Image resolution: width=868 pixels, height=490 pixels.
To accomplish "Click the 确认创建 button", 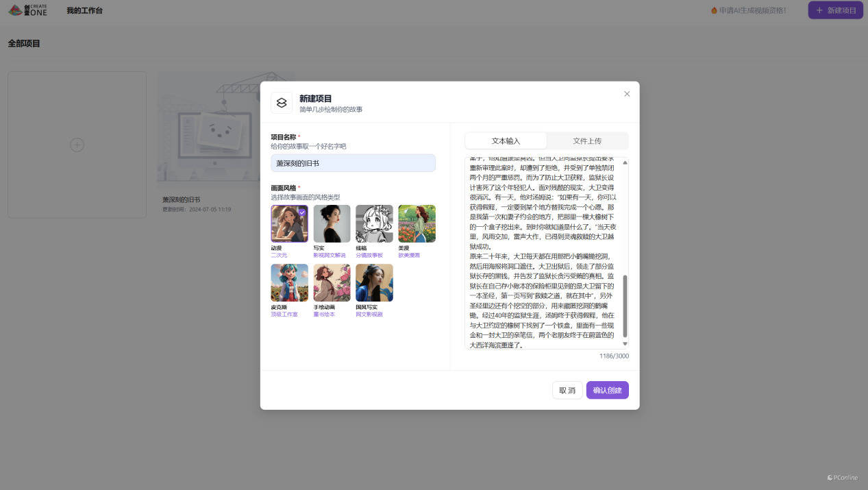I will 607,390.
